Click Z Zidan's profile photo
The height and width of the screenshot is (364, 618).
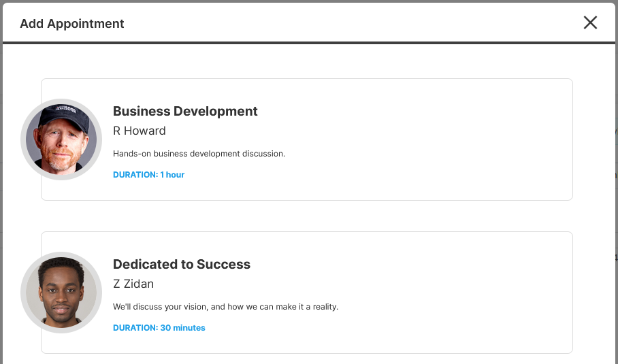(61, 293)
